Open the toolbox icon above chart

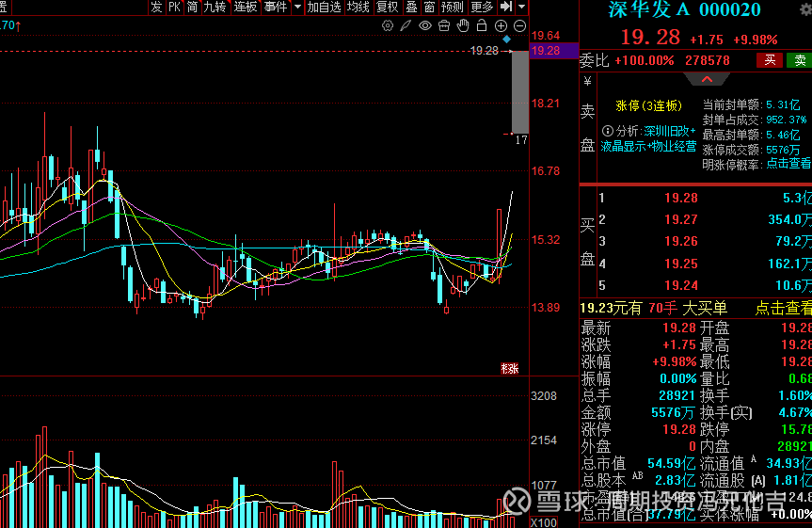[444, 25]
